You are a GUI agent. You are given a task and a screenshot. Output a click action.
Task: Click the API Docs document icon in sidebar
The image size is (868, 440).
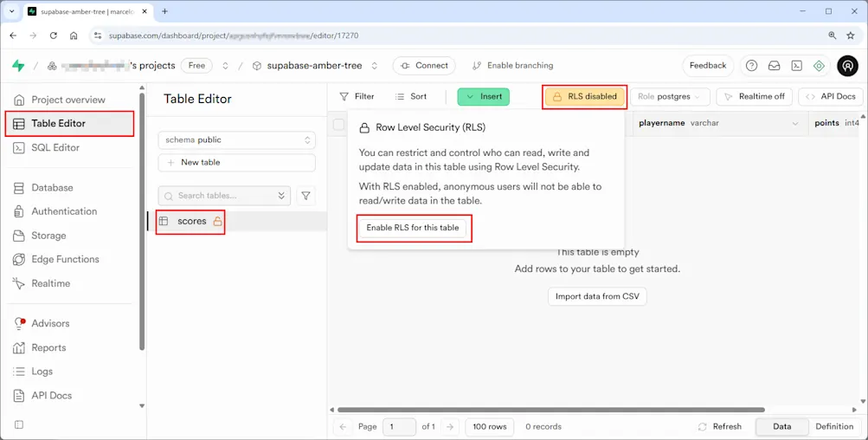pyautogui.click(x=19, y=396)
